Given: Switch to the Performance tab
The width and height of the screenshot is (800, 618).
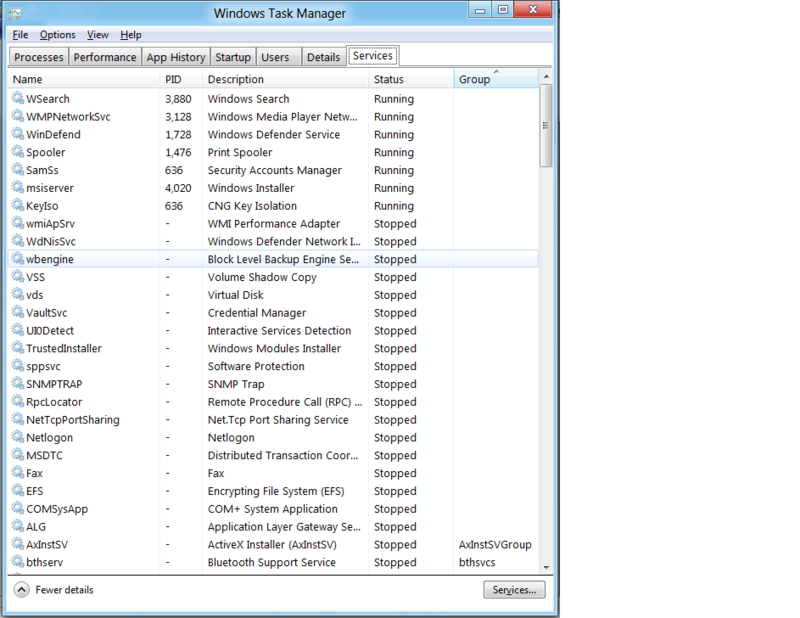Looking at the screenshot, I should (x=105, y=57).
